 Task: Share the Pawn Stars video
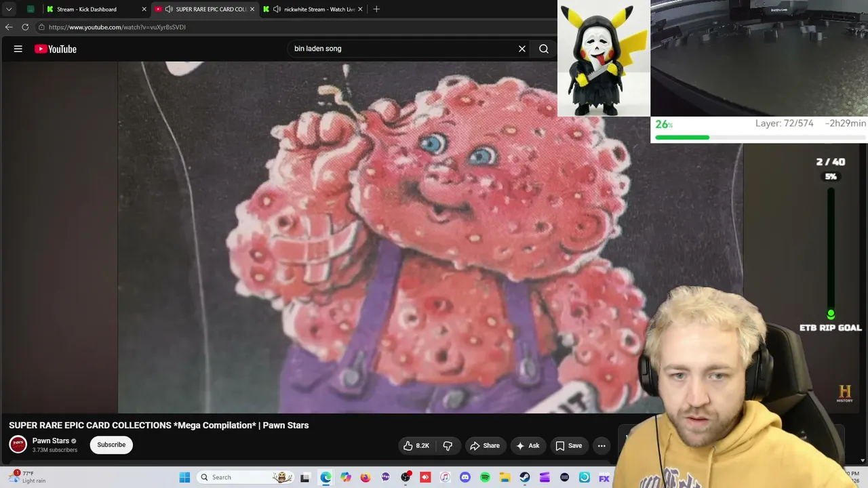[x=485, y=445]
